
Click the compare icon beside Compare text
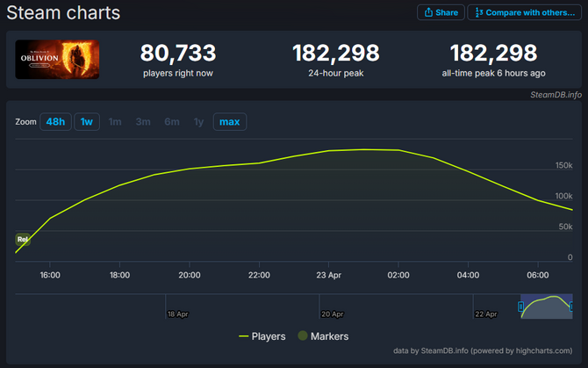(x=479, y=12)
